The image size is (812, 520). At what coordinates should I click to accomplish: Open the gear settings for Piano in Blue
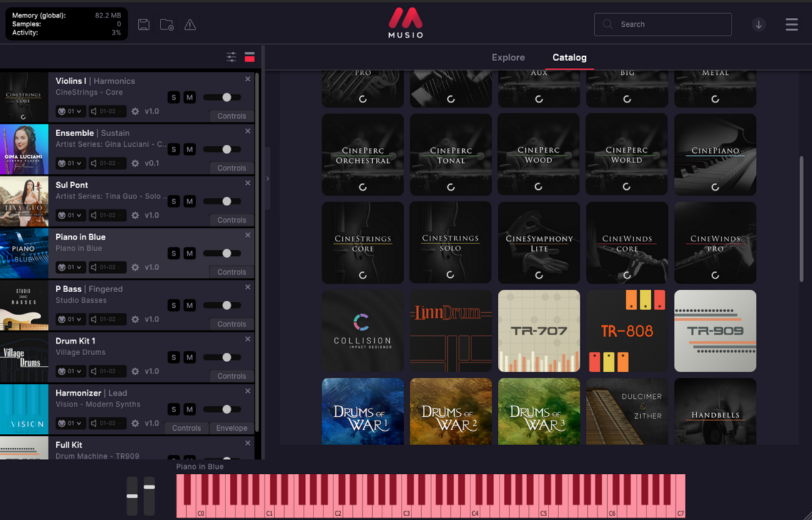(x=135, y=267)
